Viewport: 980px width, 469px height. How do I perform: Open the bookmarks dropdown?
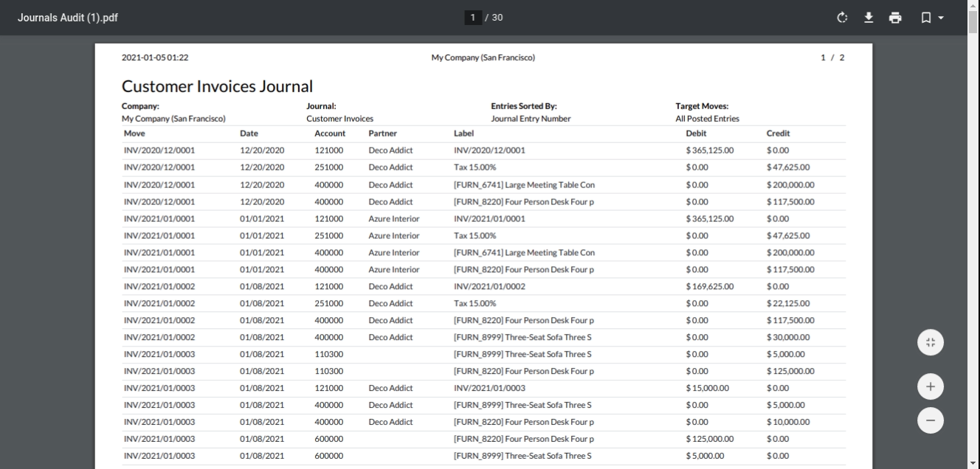931,18
